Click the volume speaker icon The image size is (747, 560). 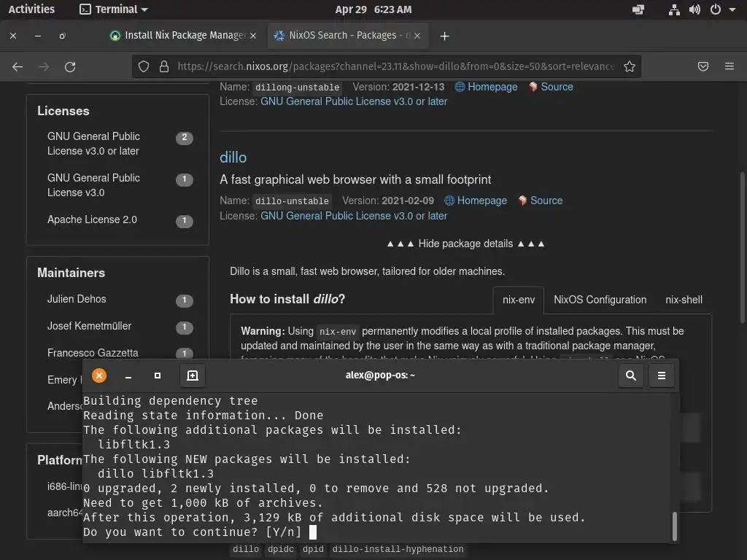click(x=694, y=9)
